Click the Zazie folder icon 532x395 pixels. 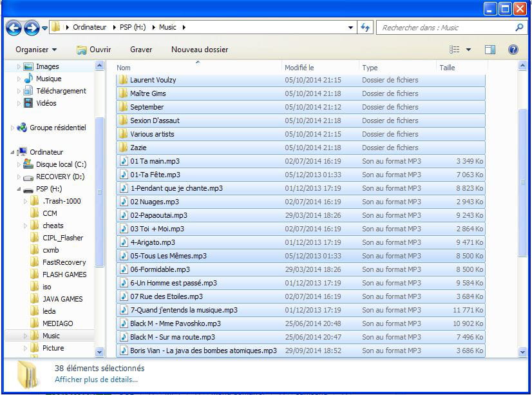click(123, 148)
